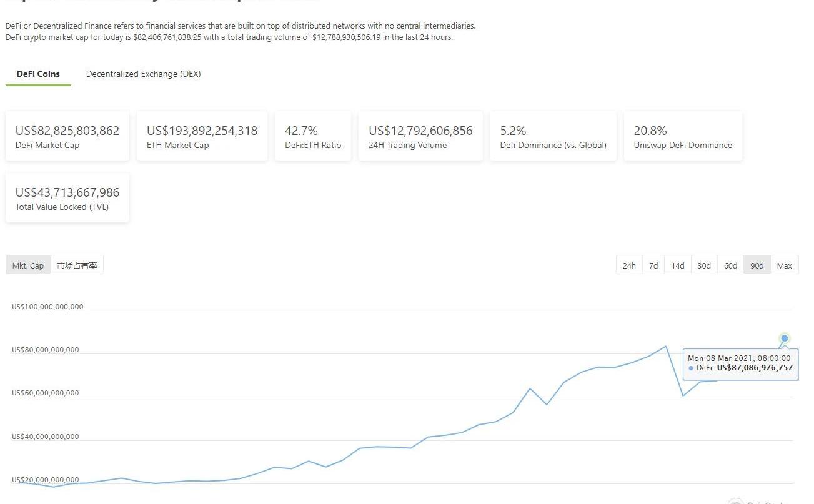Click the DeFi Market Cap card
Viewport: 814px width, 504px height.
click(67, 136)
